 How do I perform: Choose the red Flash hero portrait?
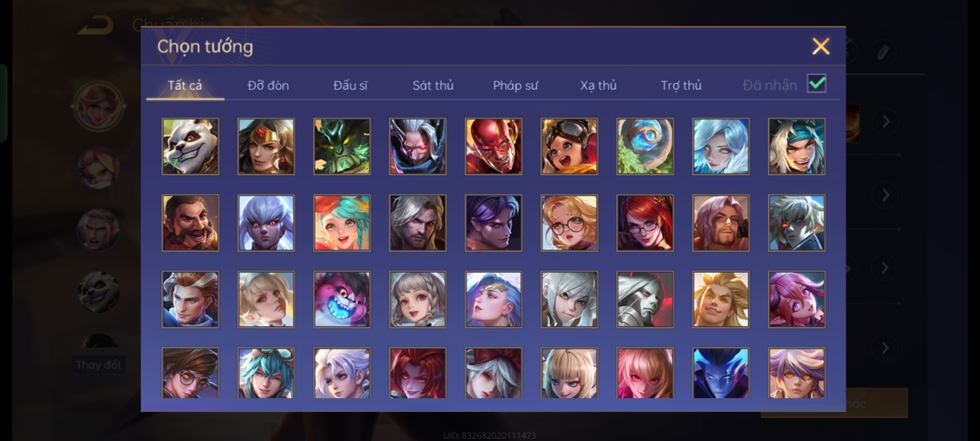(x=493, y=147)
